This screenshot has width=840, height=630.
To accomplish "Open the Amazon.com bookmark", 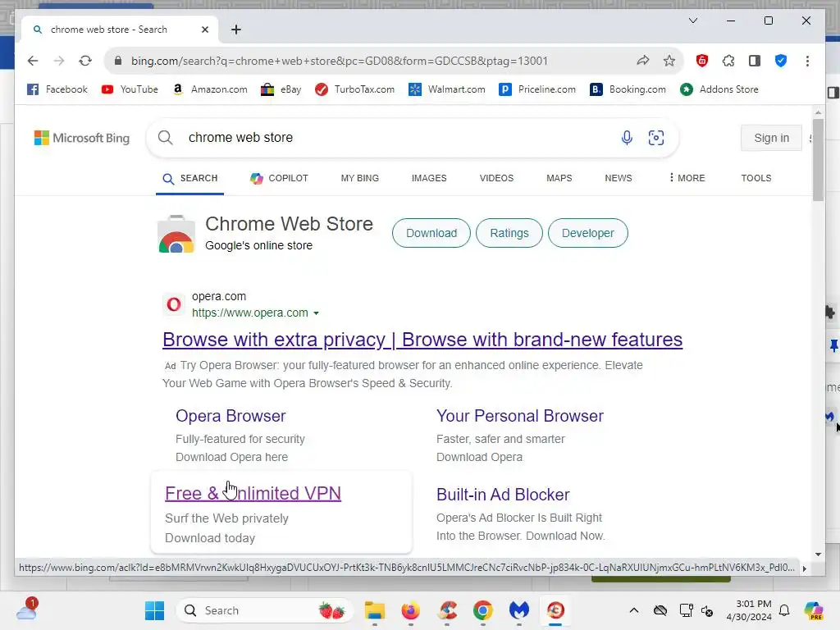I will [210, 89].
